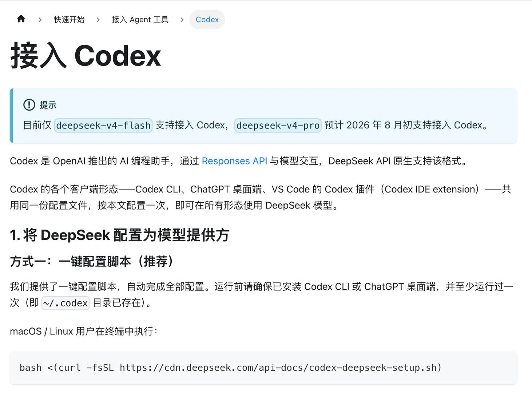The height and width of the screenshot is (393, 532).
Task: Click the 提示 exclamation icon
Action: (29, 105)
